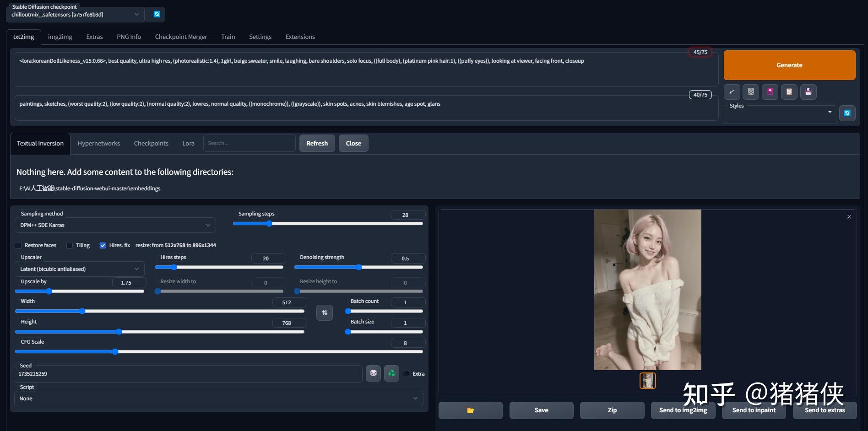The image size is (868, 431).
Task: Open the Sampling method dropdown
Action: pos(115,225)
